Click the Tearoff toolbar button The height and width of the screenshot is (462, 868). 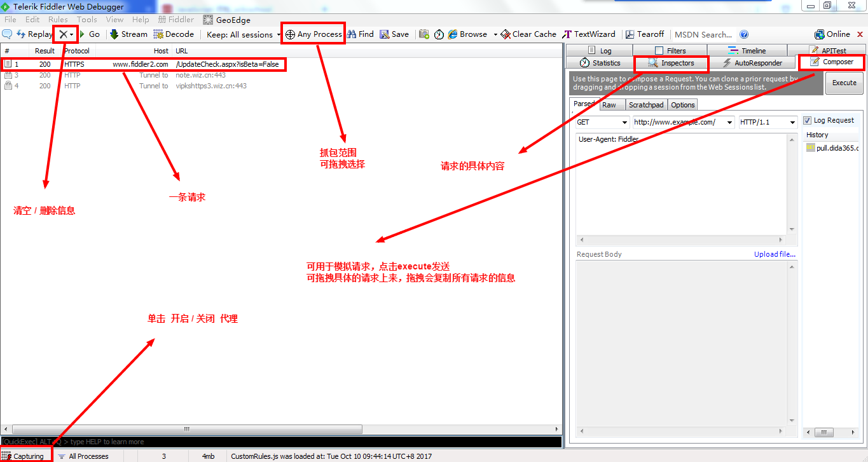(645, 34)
